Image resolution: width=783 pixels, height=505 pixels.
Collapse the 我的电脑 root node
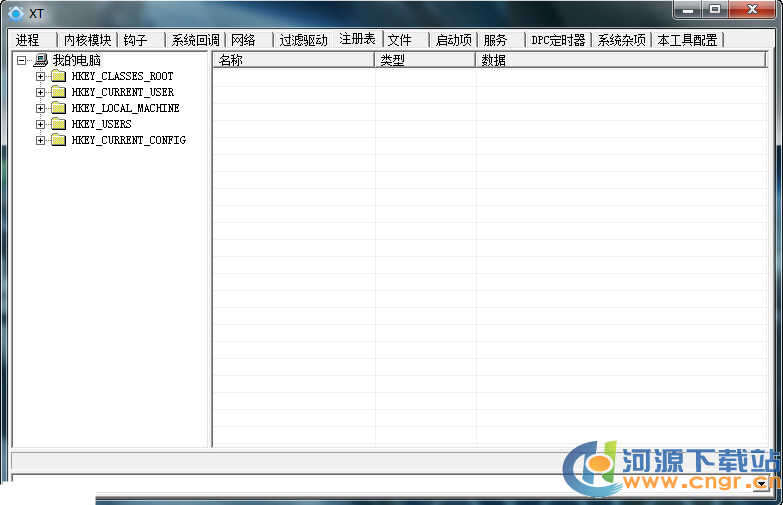click(x=21, y=60)
